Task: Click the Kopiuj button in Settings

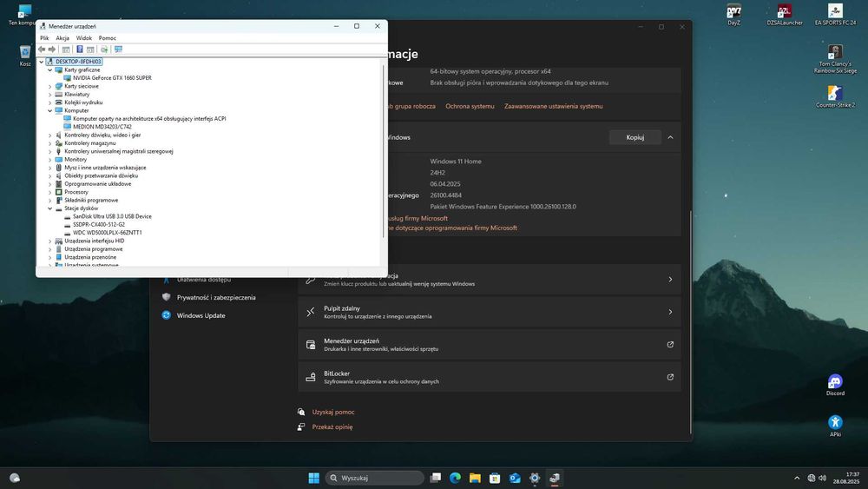Action: (635, 137)
